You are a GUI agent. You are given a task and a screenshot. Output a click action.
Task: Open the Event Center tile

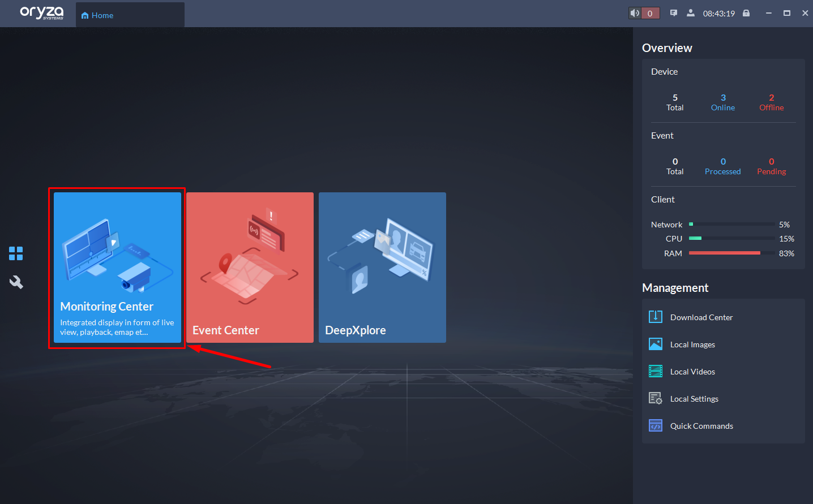(x=250, y=268)
